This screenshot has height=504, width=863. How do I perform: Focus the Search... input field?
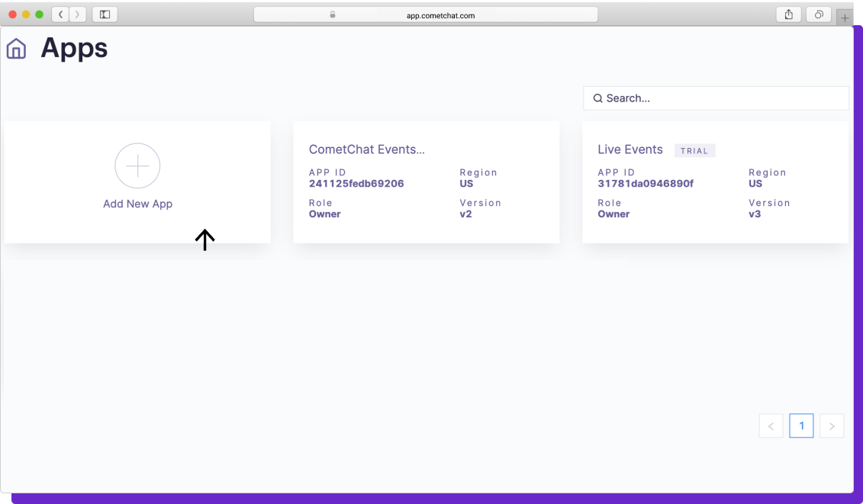click(716, 98)
